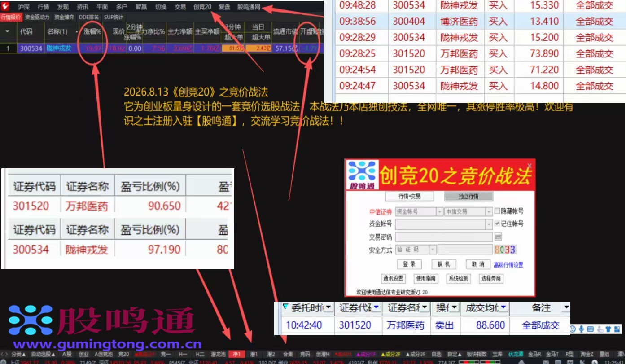Toggle the 隐藏帐号 checkbox
This screenshot has height=364, width=626.
point(497,211)
